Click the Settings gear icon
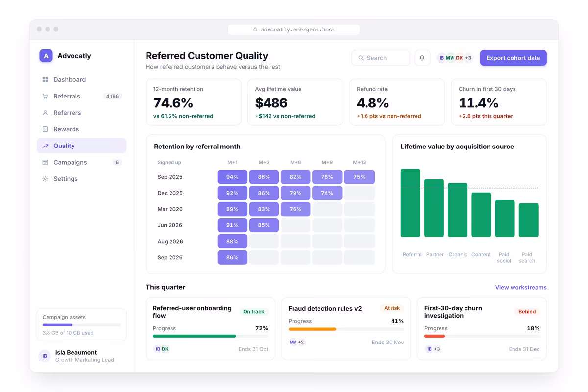Image resolution: width=588 pixels, height=392 pixels. click(x=45, y=179)
